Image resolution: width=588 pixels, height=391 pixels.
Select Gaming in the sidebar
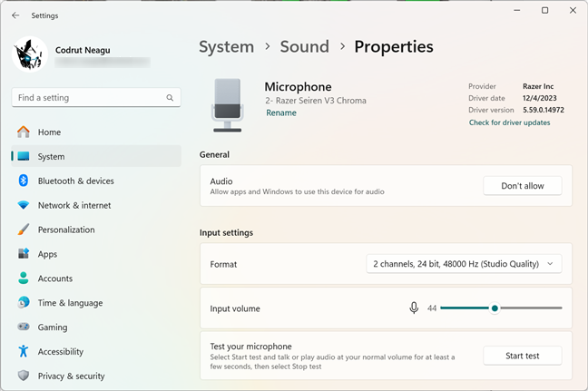point(96,327)
